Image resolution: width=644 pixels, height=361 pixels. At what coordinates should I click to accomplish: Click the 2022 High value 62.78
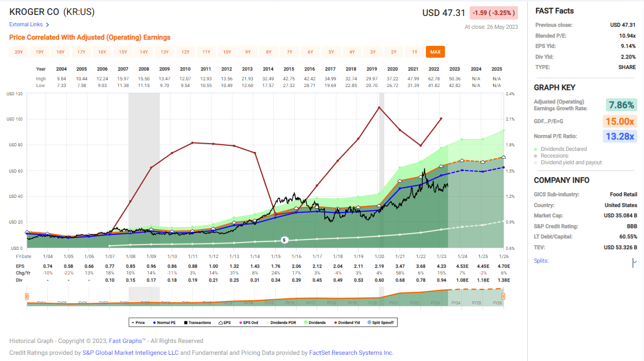(x=434, y=79)
